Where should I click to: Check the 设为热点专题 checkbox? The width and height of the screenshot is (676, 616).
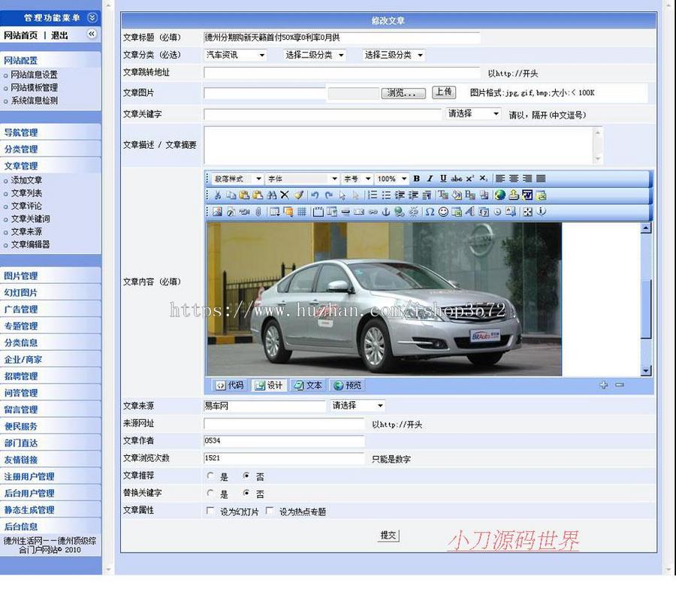tap(268, 509)
